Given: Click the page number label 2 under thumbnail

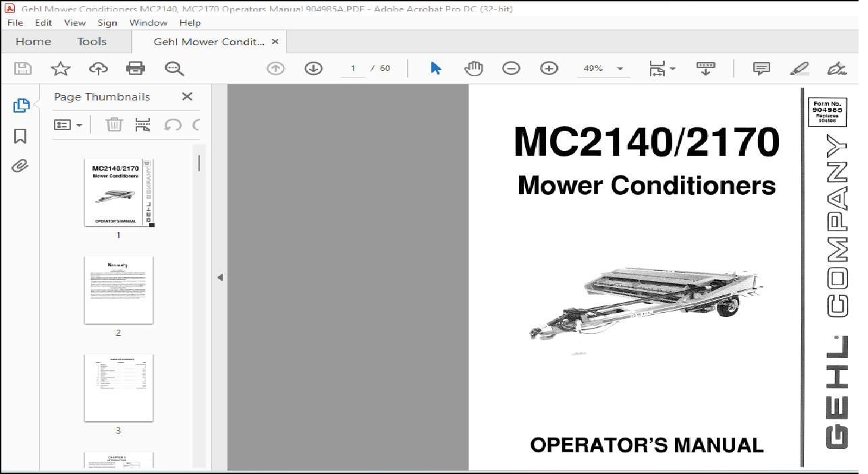Looking at the screenshot, I should [118, 333].
